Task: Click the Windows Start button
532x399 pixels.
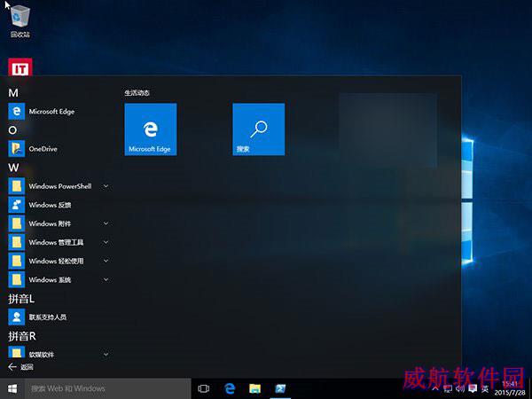Action: pos(12,388)
